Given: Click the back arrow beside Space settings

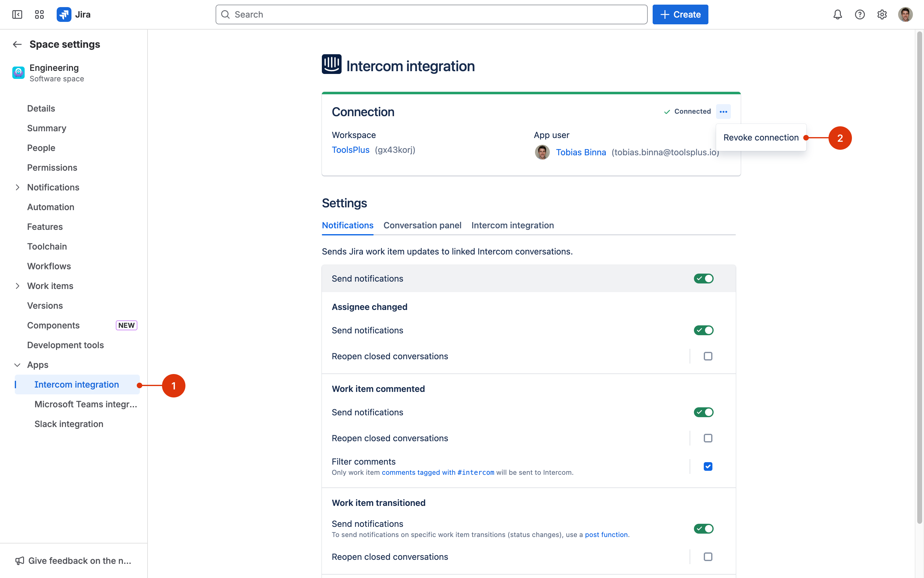Looking at the screenshot, I should coord(17,44).
